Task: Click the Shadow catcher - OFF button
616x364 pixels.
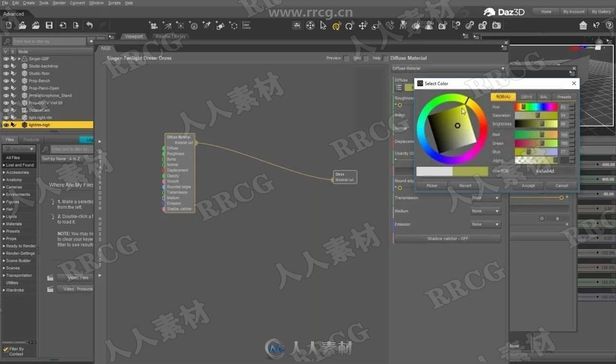Action: click(x=448, y=239)
